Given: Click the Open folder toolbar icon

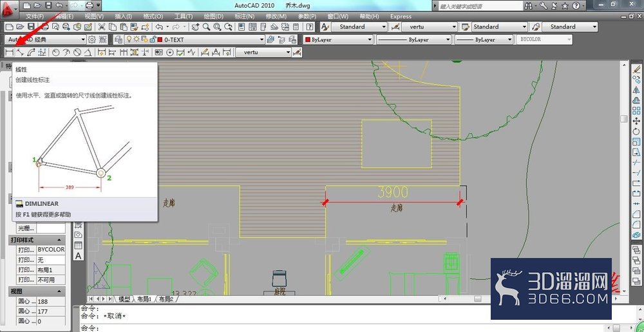Looking at the screenshot, I should pyautogui.click(x=20, y=26).
